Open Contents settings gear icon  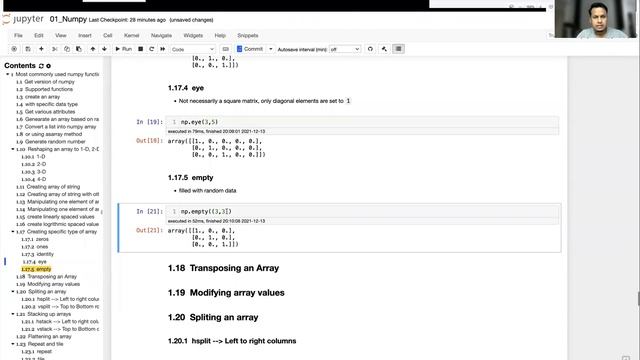pos(49,66)
